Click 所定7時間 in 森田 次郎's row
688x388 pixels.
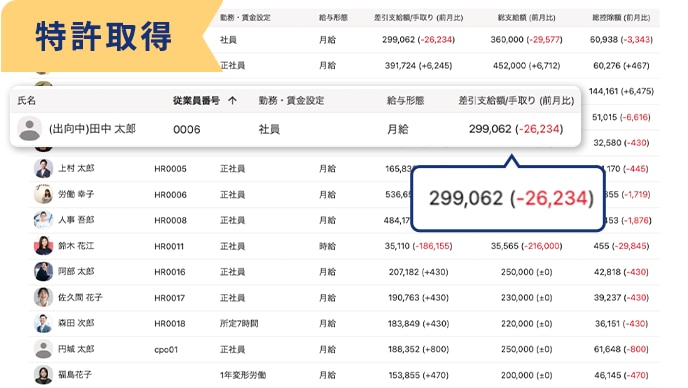point(239,324)
